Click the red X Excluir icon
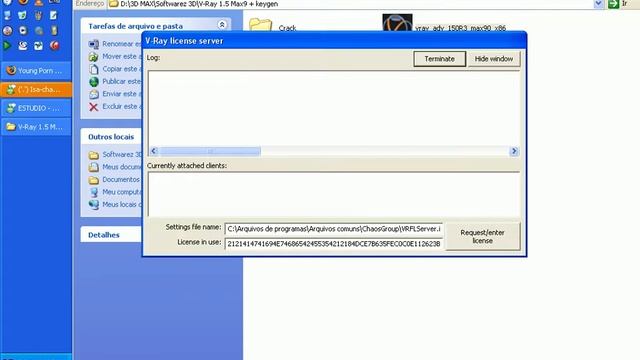 94,107
